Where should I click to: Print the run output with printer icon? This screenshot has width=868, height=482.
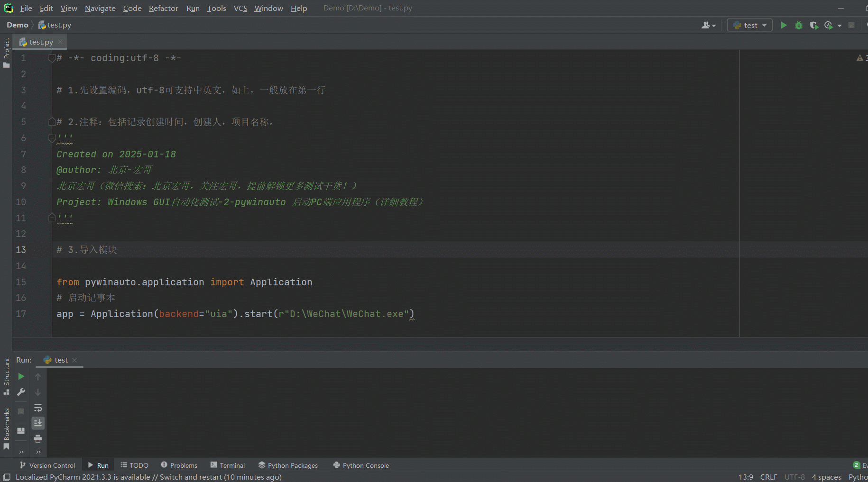click(38, 438)
